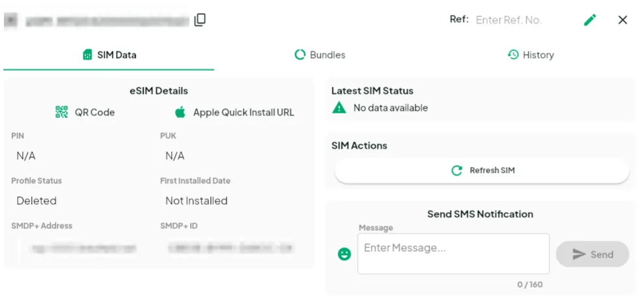
Task: Open the emoji picker smiley icon
Action: pyautogui.click(x=344, y=254)
